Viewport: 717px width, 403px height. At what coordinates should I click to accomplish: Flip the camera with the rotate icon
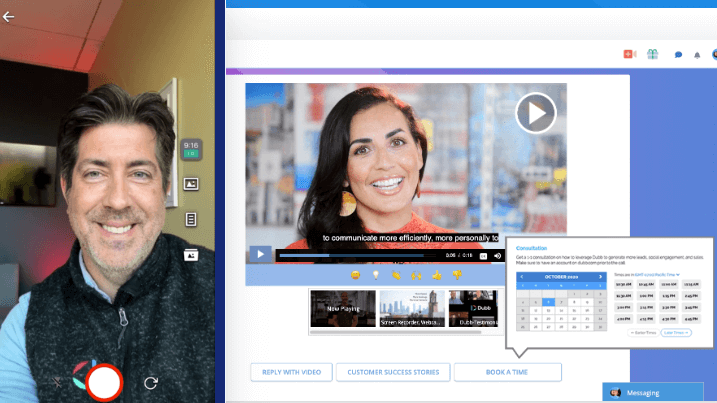point(151,382)
